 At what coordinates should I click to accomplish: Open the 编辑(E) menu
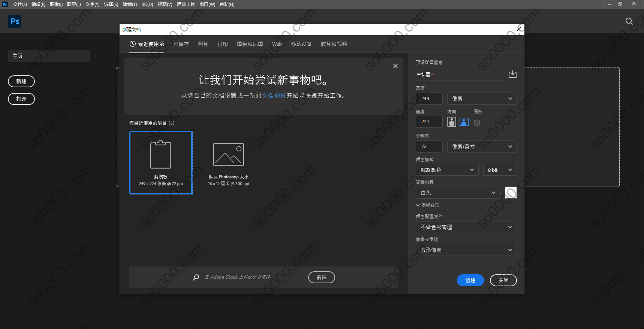click(x=38, y=4)
